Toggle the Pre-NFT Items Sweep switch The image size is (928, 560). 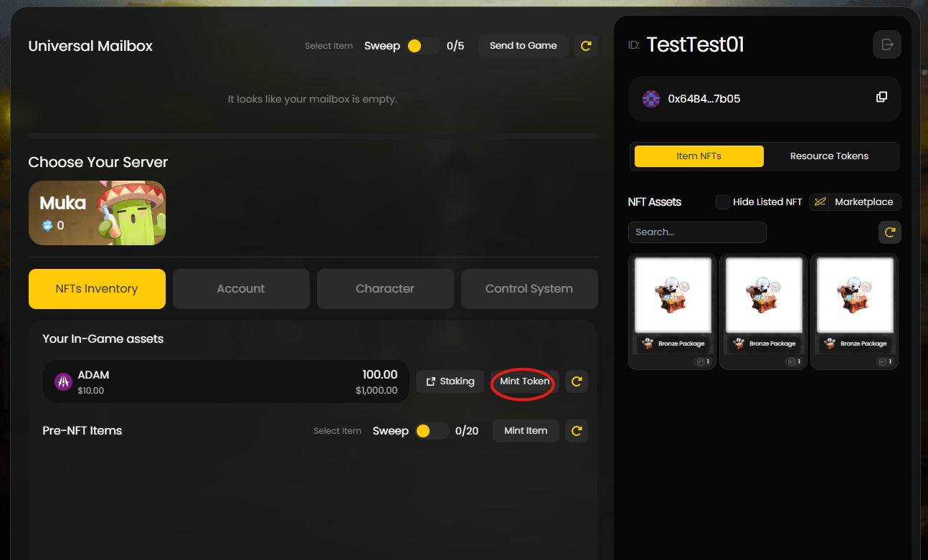pyautogui.click(x=430, y=431)
